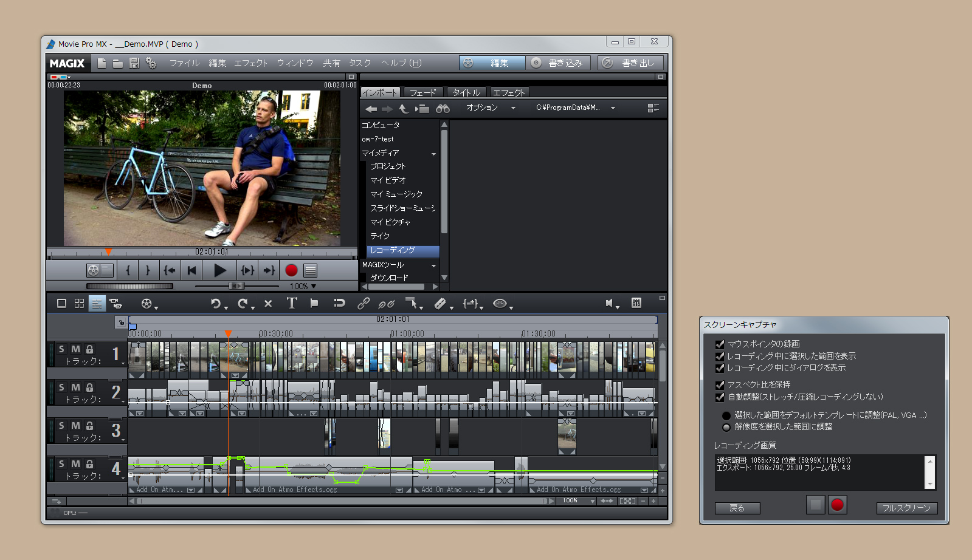Open program settings with the gears icon
The height and width of the screenshot is (560, 972).
click(x=151, y=63)
